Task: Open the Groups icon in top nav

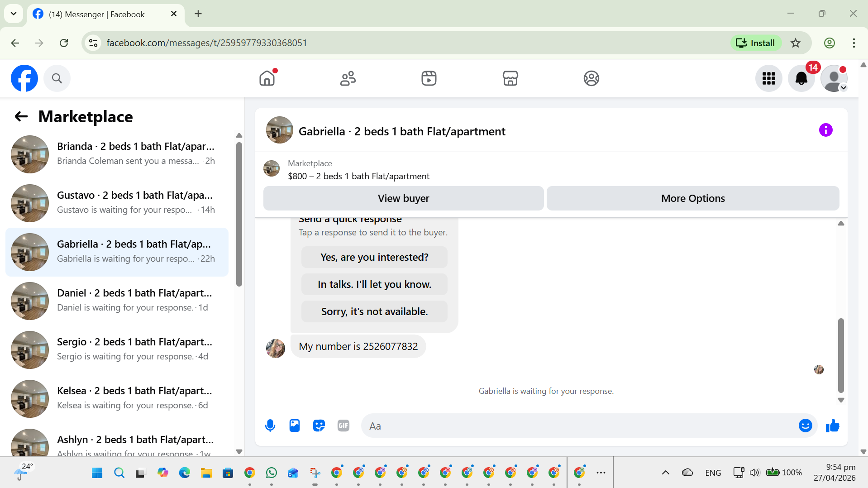Action: tap(591, 78)
